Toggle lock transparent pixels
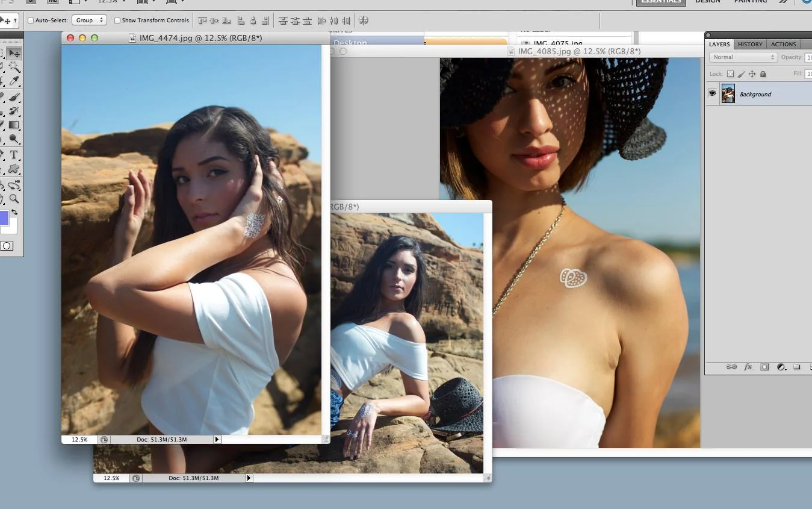 coord(730,74)
